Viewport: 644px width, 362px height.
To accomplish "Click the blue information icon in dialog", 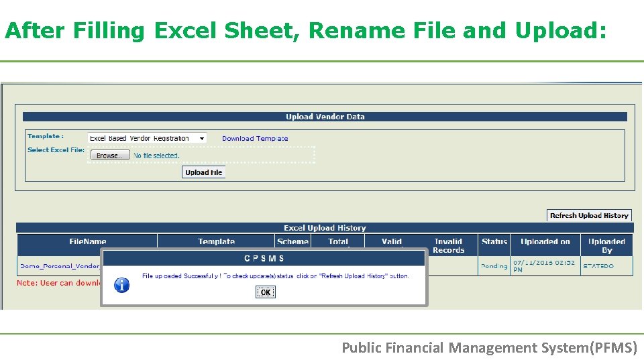I will (121, 285).
